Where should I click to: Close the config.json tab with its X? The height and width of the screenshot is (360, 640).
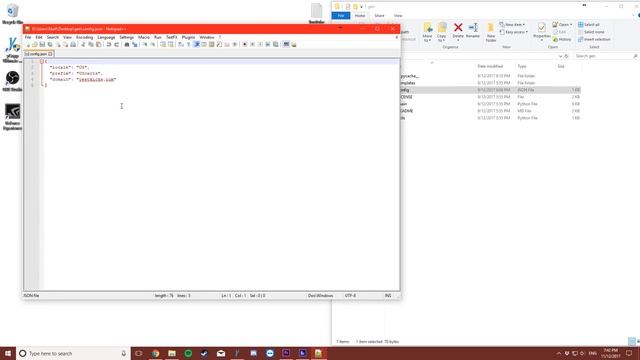pos(51,54)
